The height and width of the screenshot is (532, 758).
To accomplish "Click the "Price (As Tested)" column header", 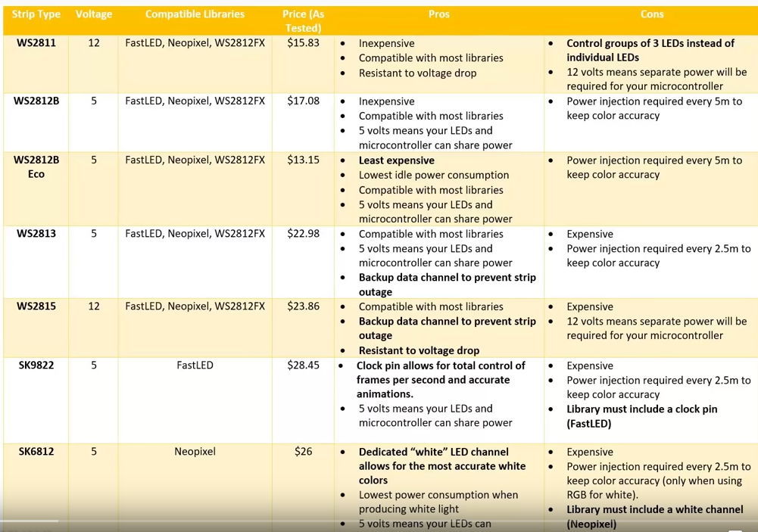I will (x=303, y=20).
